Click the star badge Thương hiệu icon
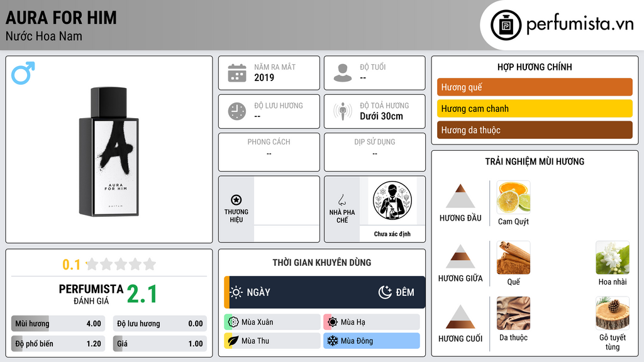 click(236, 200)
